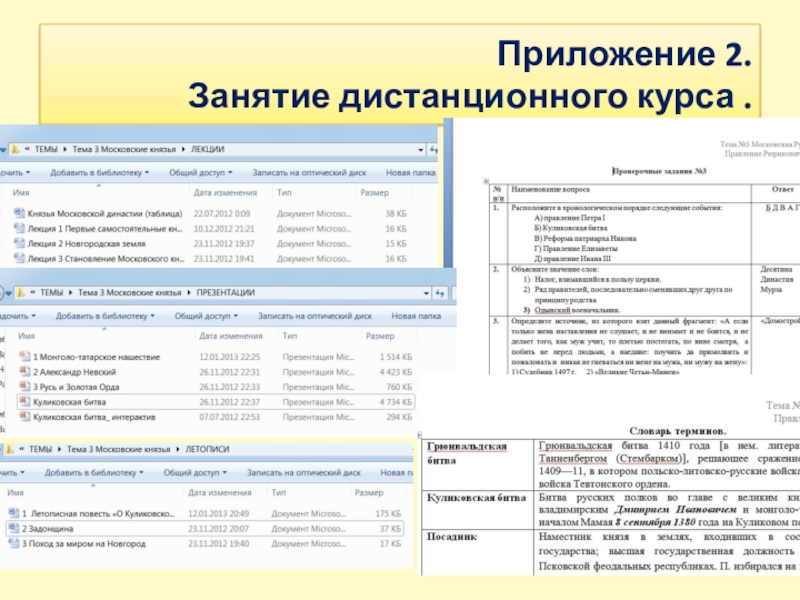800x600 pixels.
Task: Click refresh button in ЛЕКЦИИ window address bar
Action: point(434,149)
